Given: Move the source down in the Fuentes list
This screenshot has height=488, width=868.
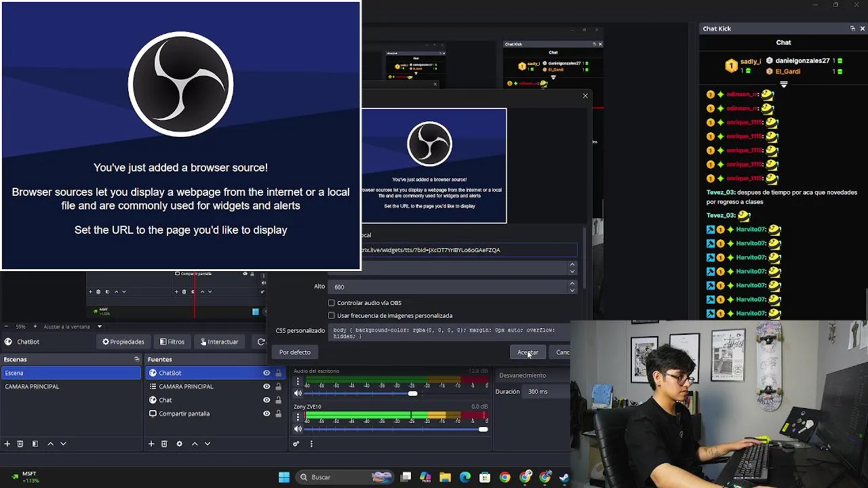Looking at the screenshot, I should tap(208, 444).
